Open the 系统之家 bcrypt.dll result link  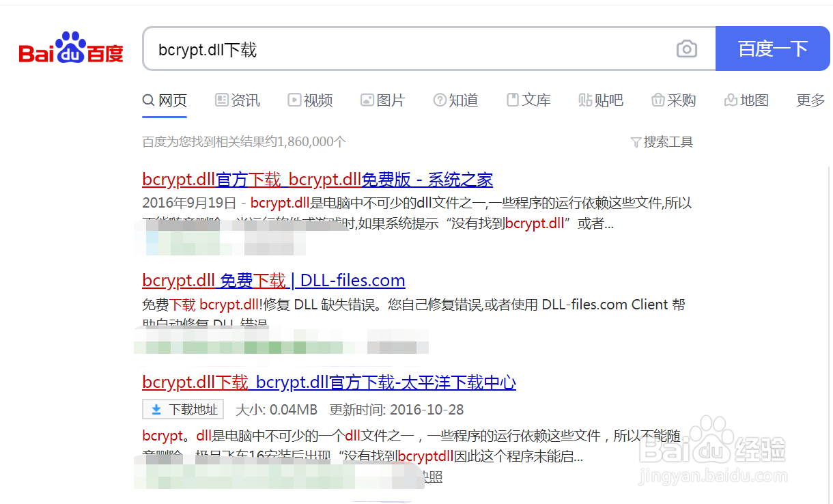pos(317,179)
